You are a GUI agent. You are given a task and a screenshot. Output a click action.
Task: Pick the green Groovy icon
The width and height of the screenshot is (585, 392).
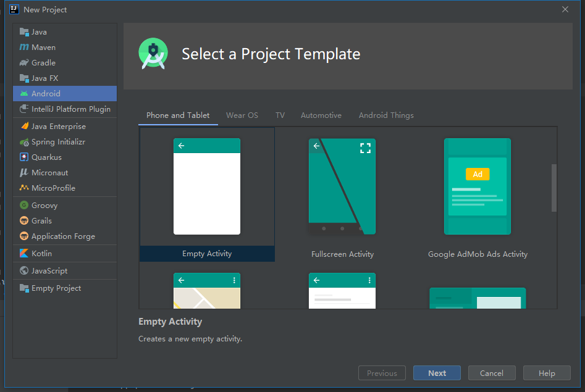tap(24, 205)
